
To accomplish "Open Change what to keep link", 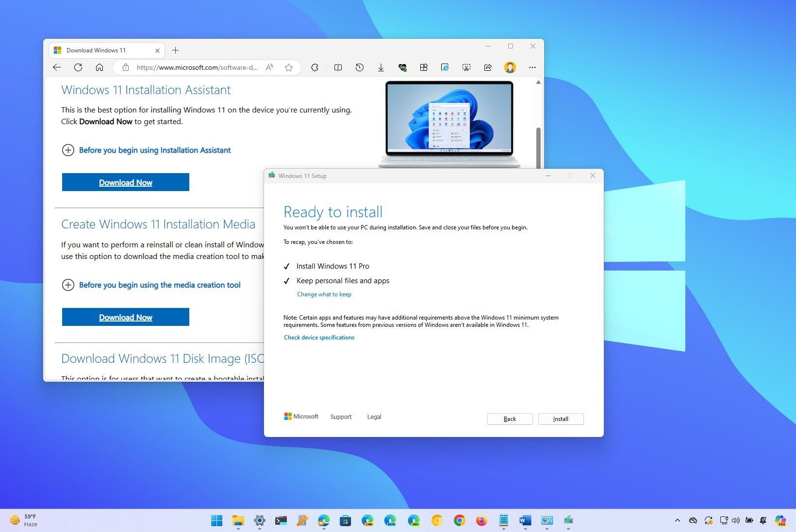I will pos(324,294).
